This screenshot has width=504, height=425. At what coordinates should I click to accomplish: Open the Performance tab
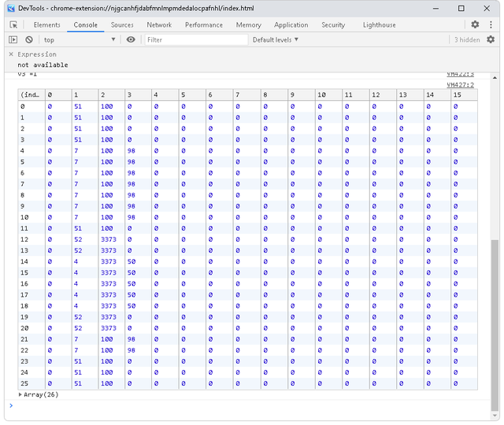pos(204,24)
